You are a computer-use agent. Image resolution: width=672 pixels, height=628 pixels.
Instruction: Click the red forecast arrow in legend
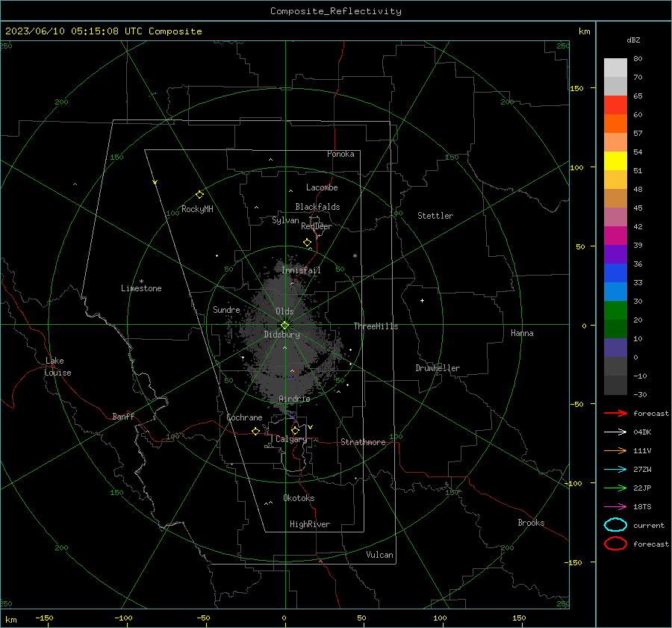[615, 413]
